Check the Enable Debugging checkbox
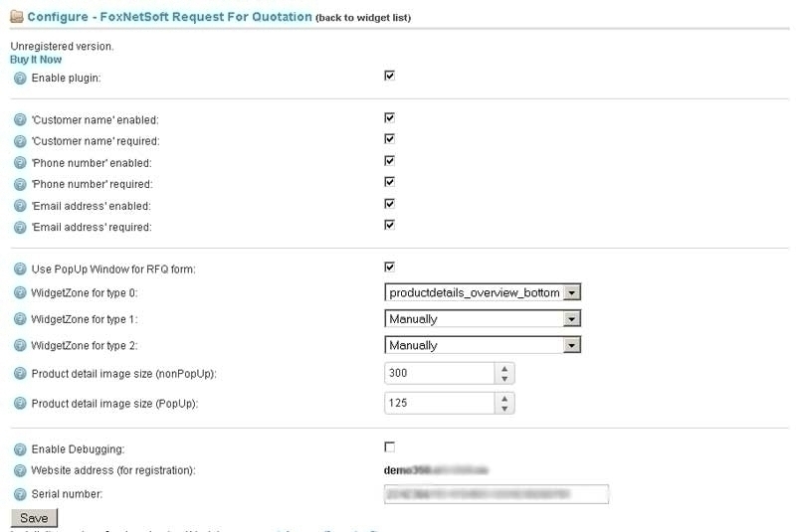This screenshot has height=532, width=796. (x=389, y=446)
